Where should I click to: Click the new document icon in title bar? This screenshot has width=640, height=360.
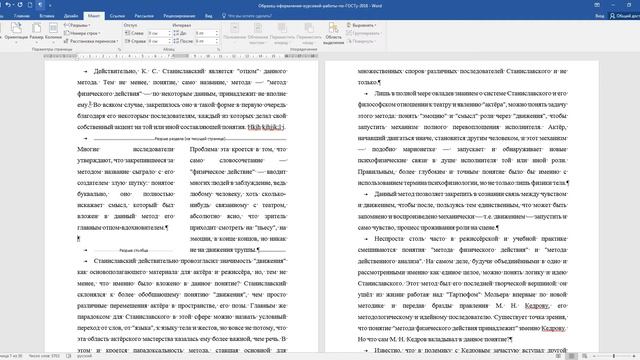(x=30, y=5)
